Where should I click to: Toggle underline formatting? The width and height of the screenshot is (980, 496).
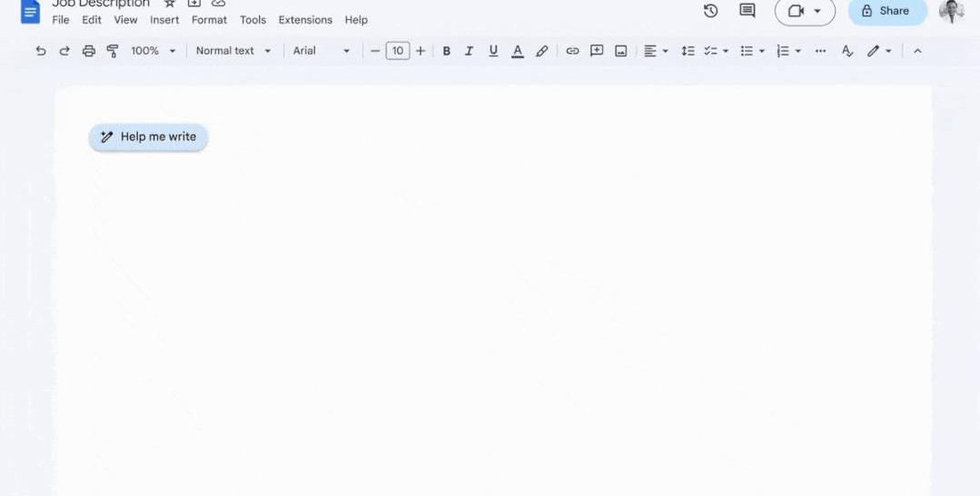pos(493,51)
